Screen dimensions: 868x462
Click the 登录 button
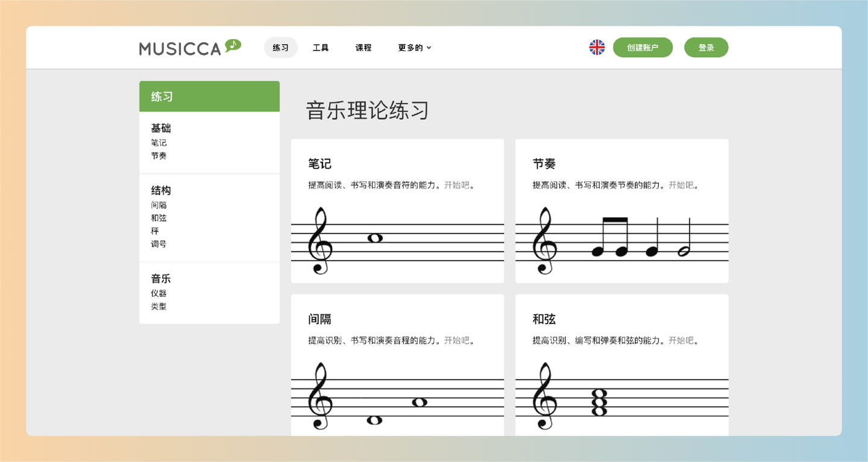point(706,47)
